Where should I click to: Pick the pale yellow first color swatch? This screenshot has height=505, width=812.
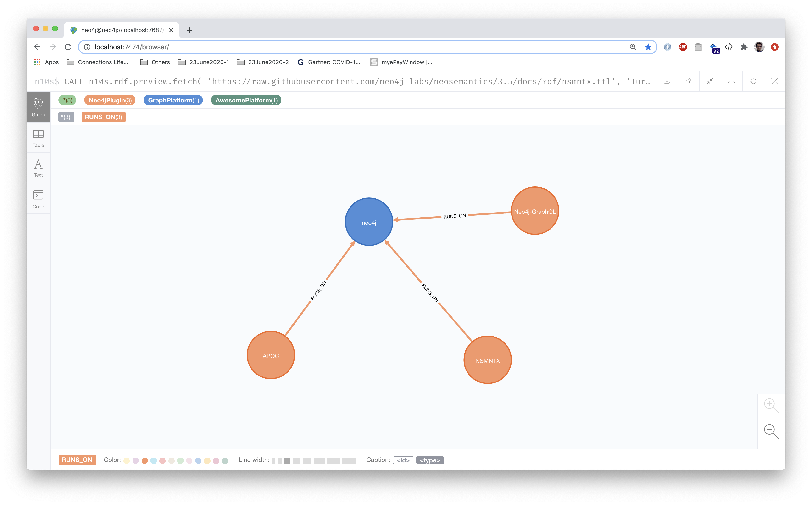[127, 460]
